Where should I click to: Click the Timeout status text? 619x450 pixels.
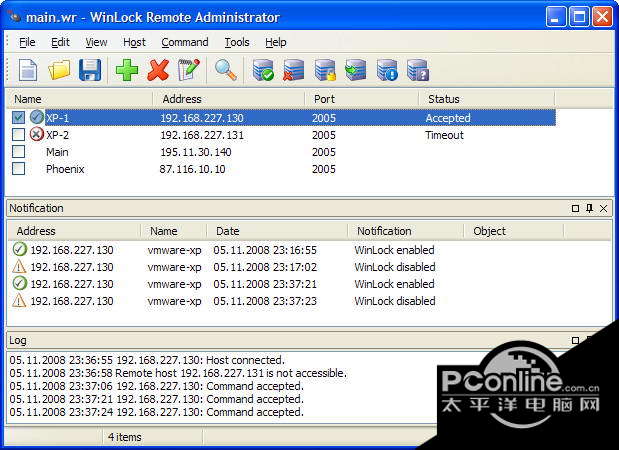(x=444, y=135)
